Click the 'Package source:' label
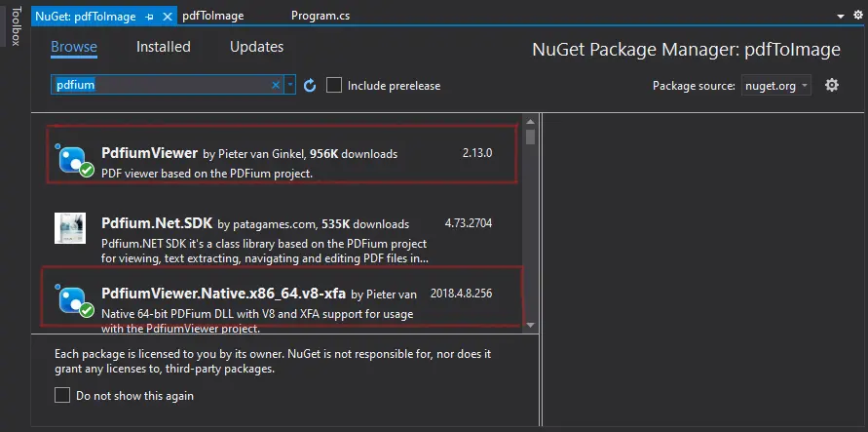Screen dimensions: 868x432 [x=694, y=86]
